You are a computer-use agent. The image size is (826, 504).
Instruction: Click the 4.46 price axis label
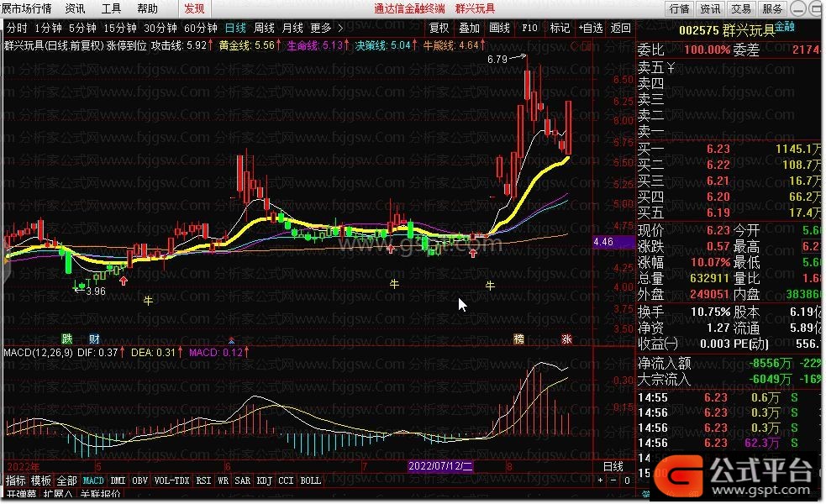(613, 242)
